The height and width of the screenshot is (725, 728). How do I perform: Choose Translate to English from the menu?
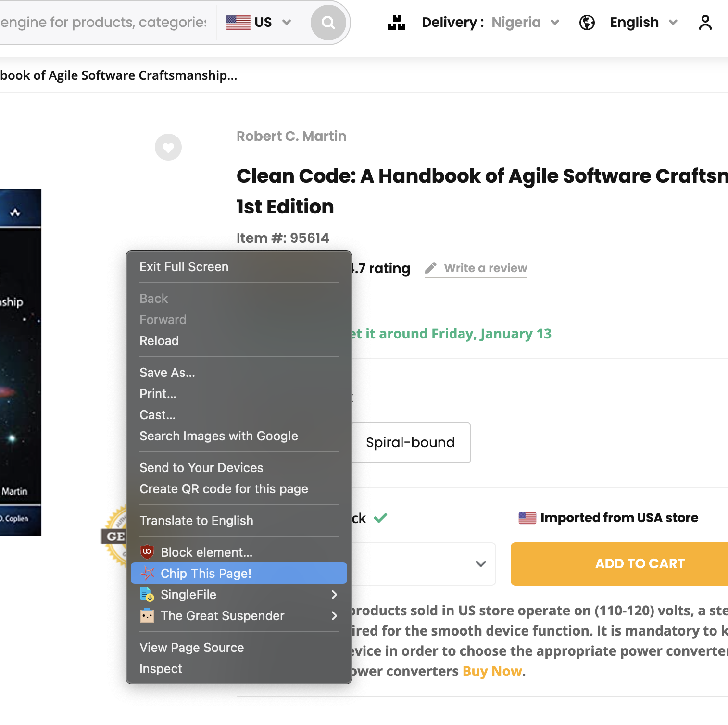point(196,520)
